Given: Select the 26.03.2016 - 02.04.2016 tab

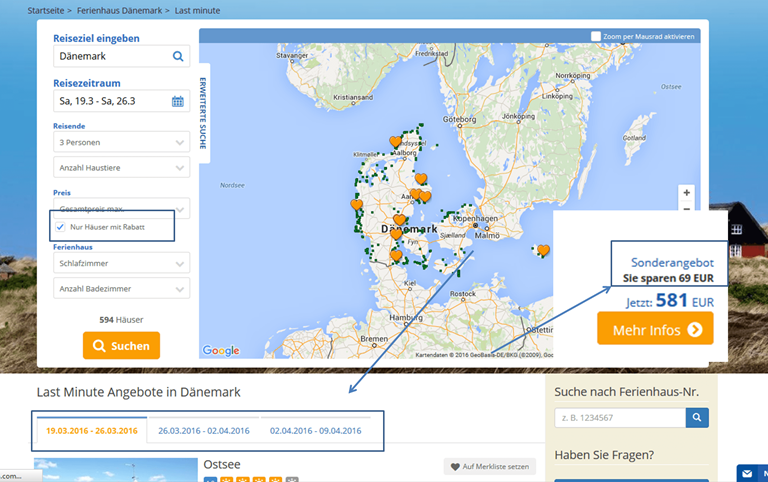Looking at the screenshot, I should tap(203, 431).
